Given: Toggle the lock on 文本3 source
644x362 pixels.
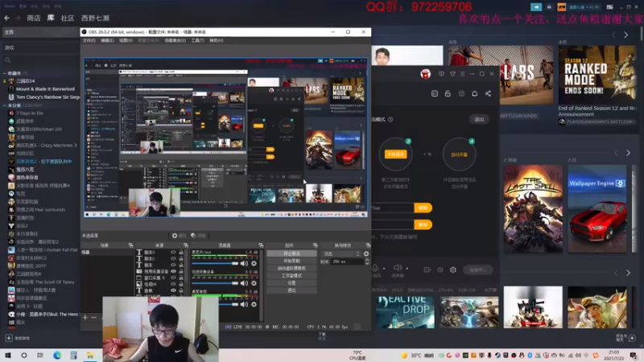Looking at the screenshot, I should (x=180, y=253).
